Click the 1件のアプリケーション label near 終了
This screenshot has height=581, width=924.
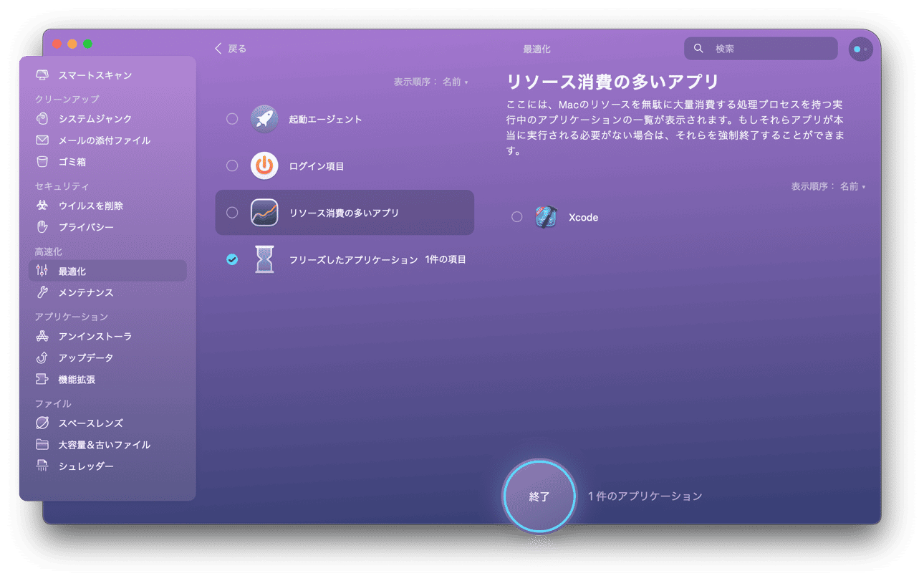[645, 496]
